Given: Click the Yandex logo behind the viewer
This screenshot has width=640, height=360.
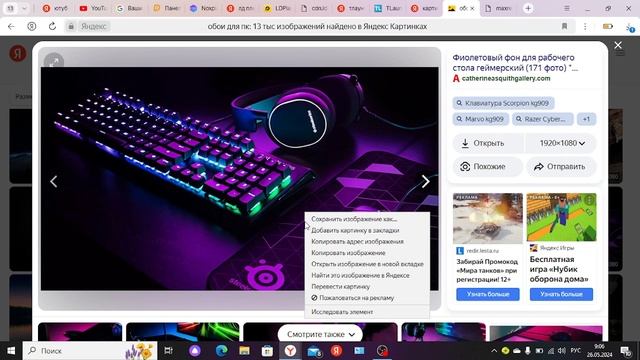Looking at the screenshot, I should pyautogui.click(x=18, y=53).
